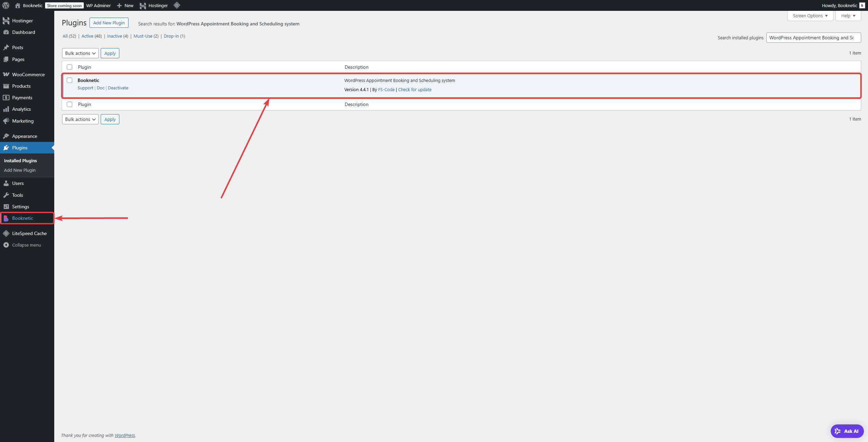This screenshot has height=442, width=868.
Task: Open Booknetic Support link
Action: click(85, 88)
